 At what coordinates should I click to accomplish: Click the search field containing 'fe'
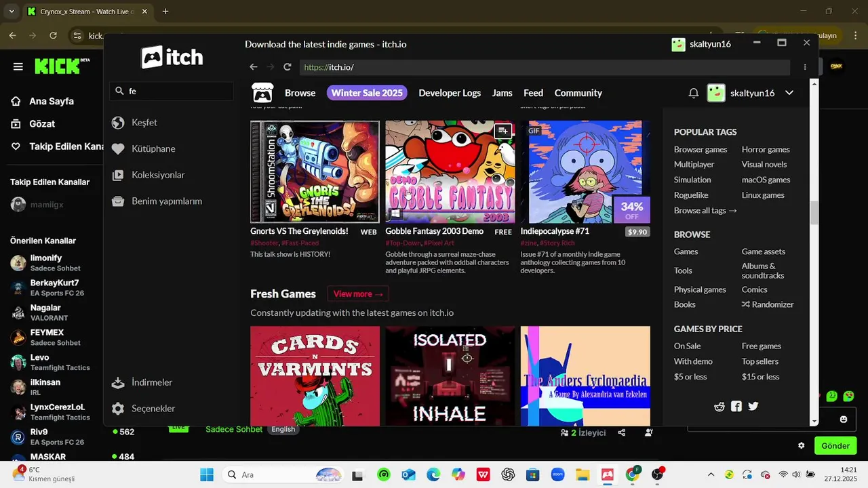pyautogui.click(x=172, y=91)
